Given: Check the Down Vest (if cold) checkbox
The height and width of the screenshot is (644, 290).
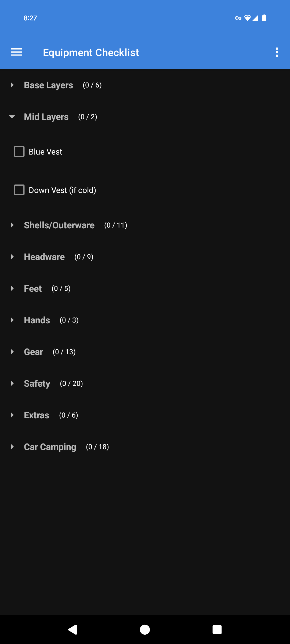Looking at the screenshot, I should coord(19,190).
